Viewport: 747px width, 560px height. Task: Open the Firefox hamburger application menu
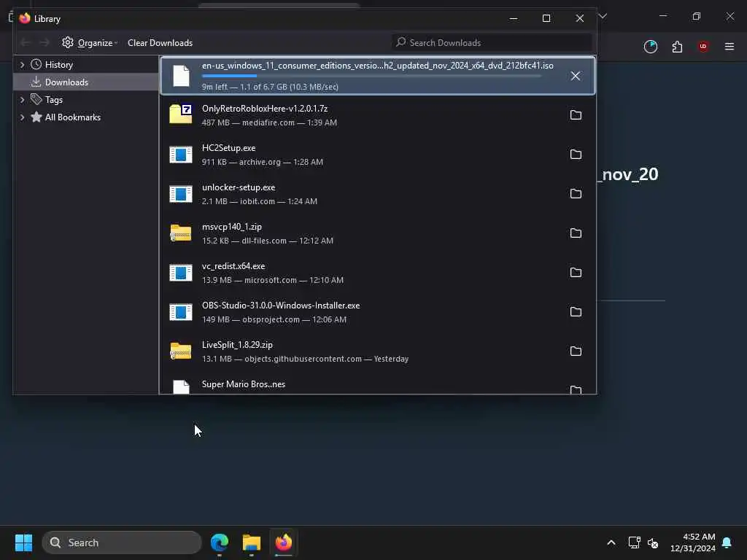coord(729,46)
